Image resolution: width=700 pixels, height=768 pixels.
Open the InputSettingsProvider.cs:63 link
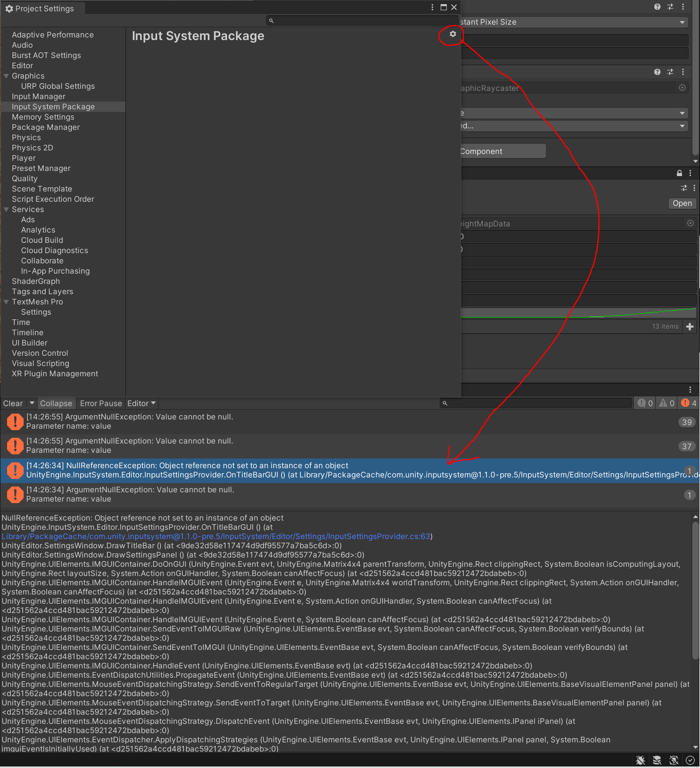[216, 536]
